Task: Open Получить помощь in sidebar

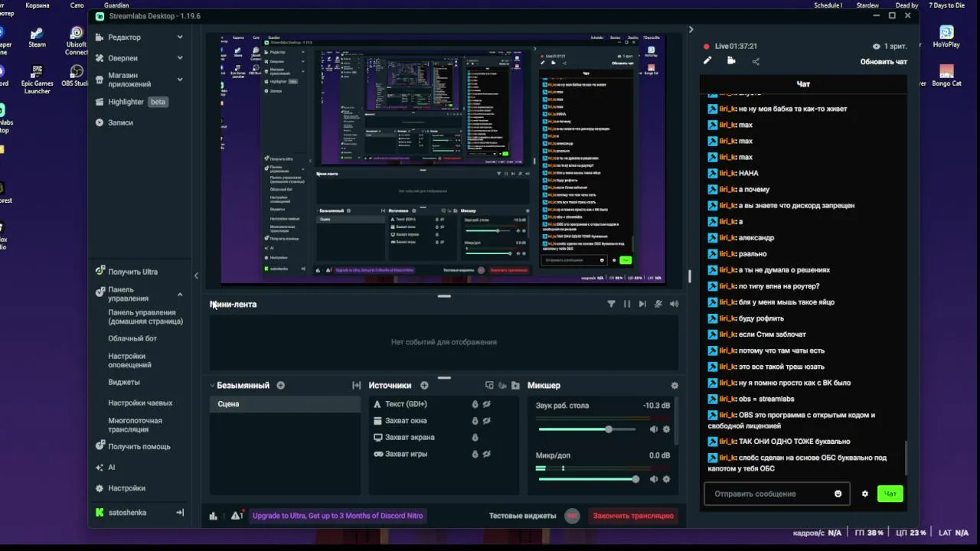Action: click(x=132, y=446)
